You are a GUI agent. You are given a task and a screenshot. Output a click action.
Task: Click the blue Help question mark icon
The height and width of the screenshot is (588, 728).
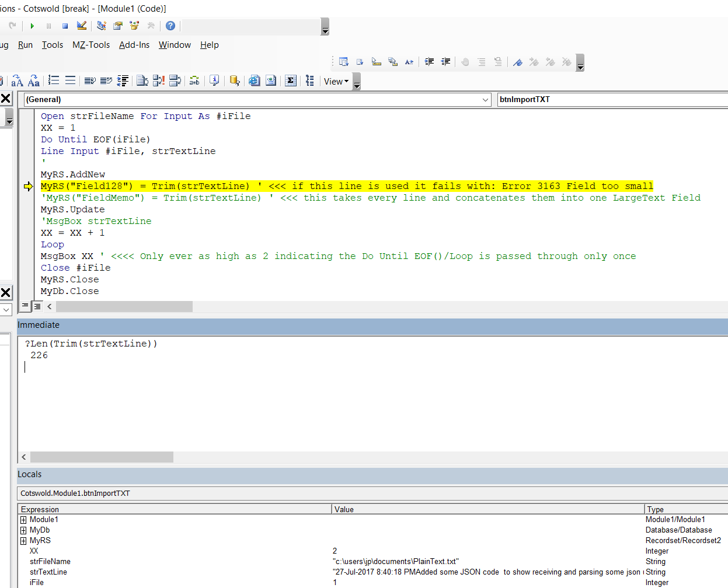170,26
